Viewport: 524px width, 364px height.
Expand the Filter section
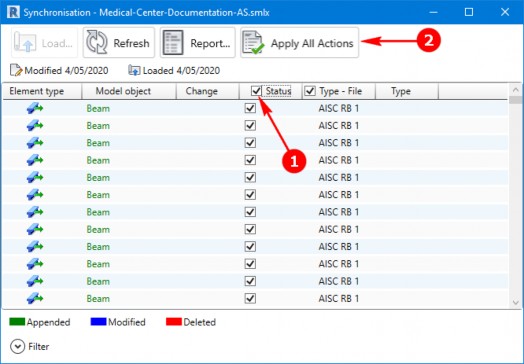(17, 347)
